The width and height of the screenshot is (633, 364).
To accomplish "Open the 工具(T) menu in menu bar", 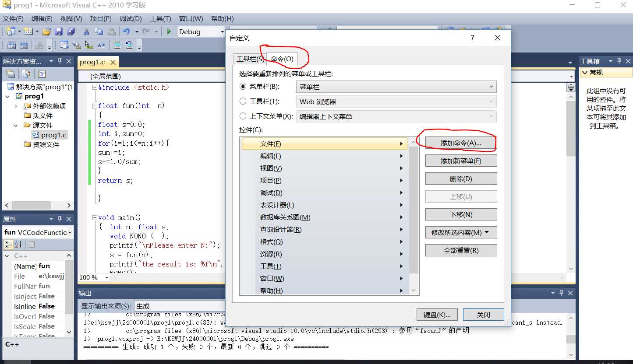I will pyautogui.click(x=160, y=19).
